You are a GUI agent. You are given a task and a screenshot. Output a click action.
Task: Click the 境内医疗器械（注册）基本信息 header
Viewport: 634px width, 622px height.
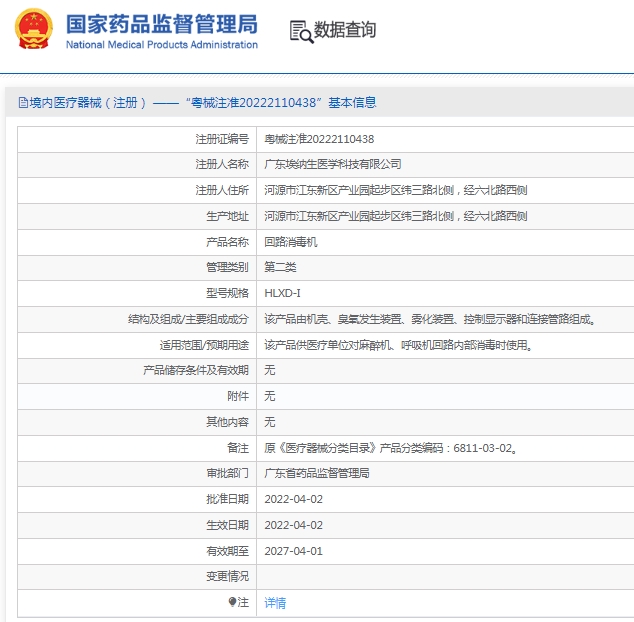(x=197, y=103)
